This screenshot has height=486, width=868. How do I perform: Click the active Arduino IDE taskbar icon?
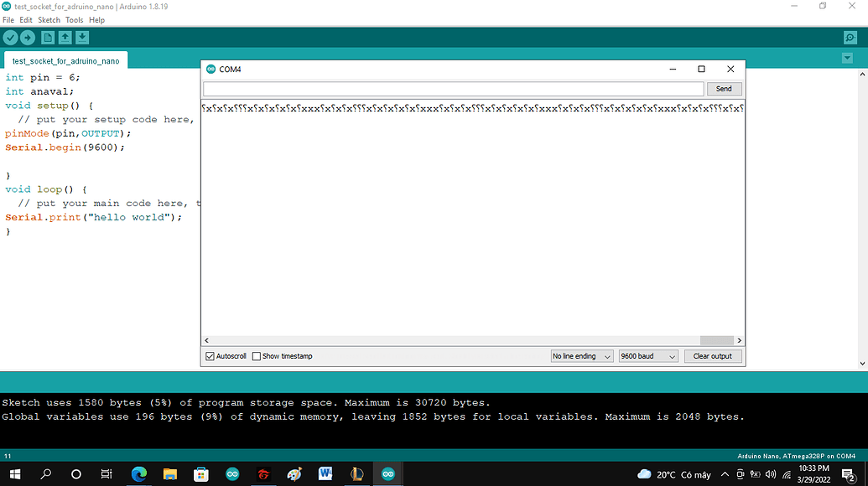(388, 474)
